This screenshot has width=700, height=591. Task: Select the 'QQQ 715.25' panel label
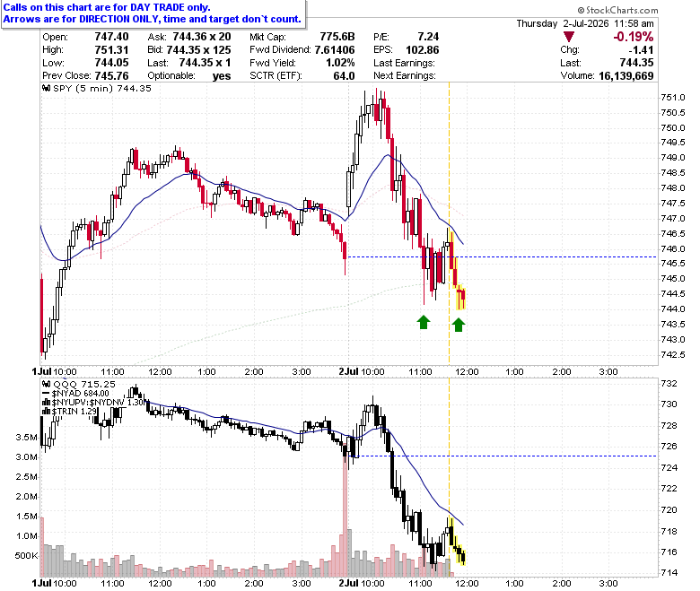point(84,384)
